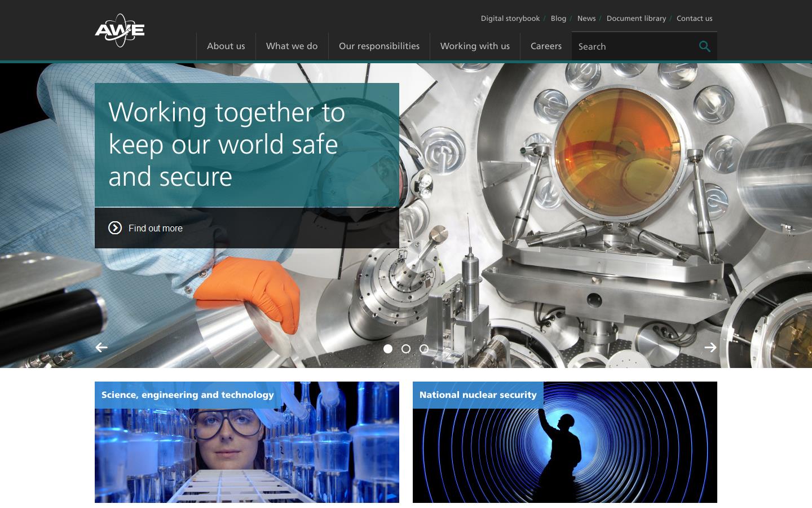Select the second carousel slide dot
Viewport: 812px width, 508px height.
[x=406, y=349]
